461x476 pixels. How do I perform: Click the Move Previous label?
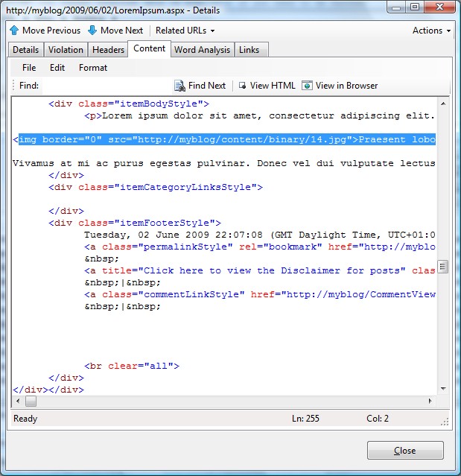[x=51, y=31]
